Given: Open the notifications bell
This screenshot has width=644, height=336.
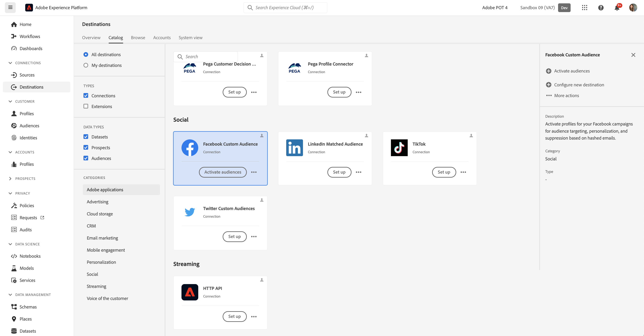Looking at the screenshot, I should click(x=617, y=8).
